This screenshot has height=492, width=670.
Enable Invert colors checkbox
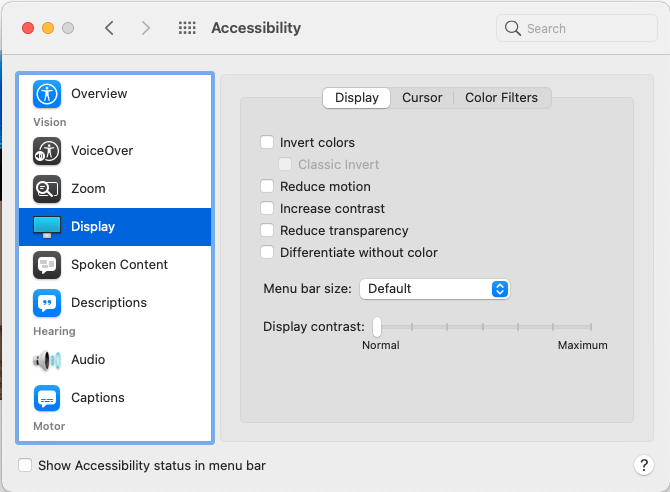coord(267,143)
